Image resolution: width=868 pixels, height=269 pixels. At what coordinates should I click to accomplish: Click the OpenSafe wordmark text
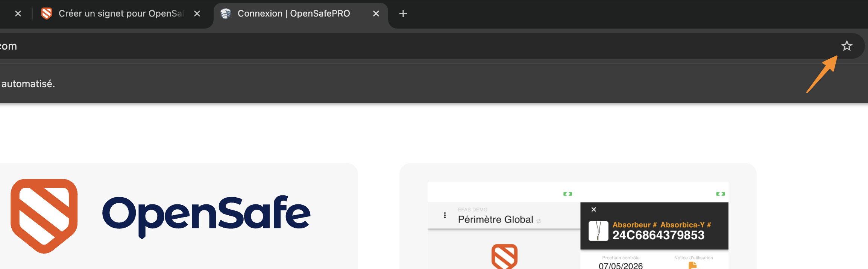click(206, 216)
